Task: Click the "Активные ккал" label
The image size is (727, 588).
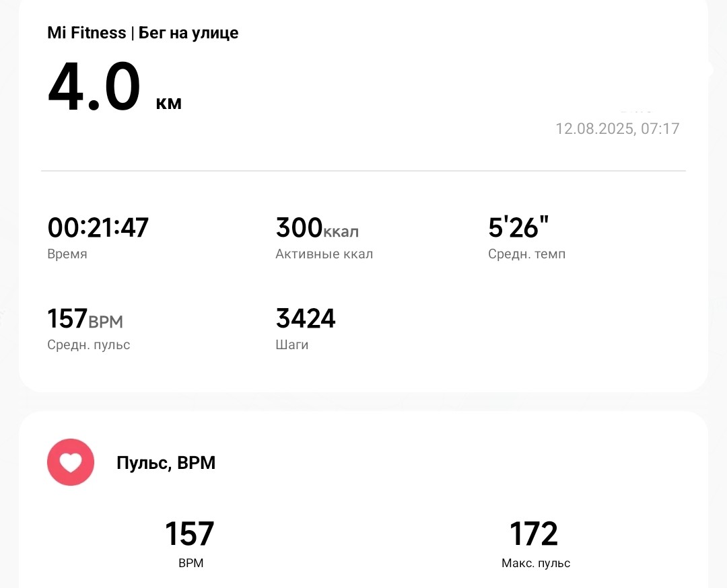Action: tap(324, 254)
